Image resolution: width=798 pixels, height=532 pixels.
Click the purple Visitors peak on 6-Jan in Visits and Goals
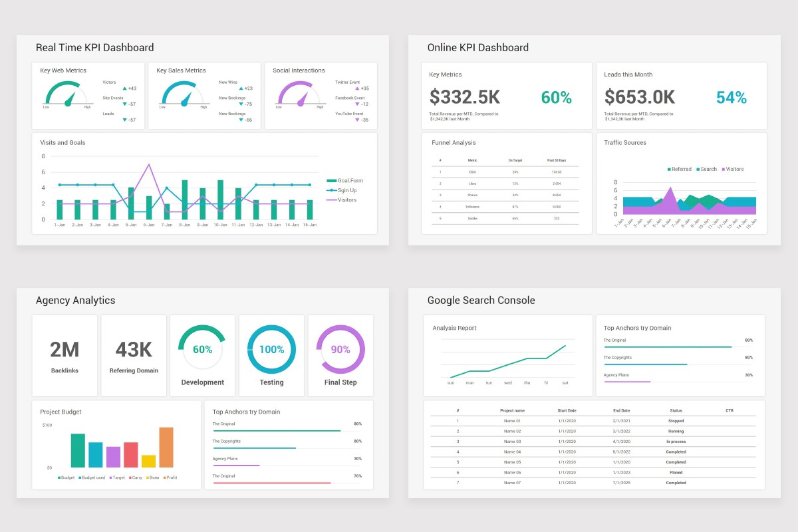(x=148, y=164)
